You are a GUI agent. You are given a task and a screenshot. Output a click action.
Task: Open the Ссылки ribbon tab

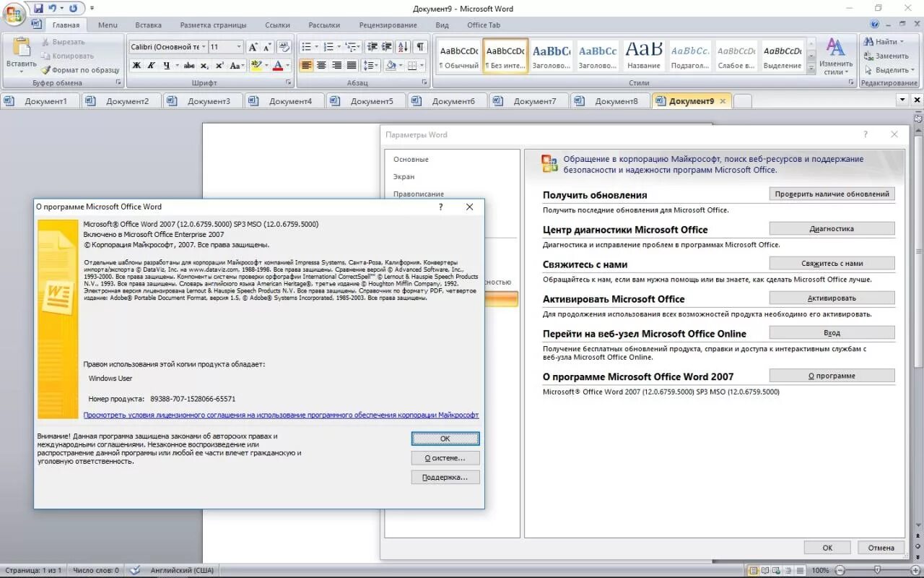[x=278, y=25]
